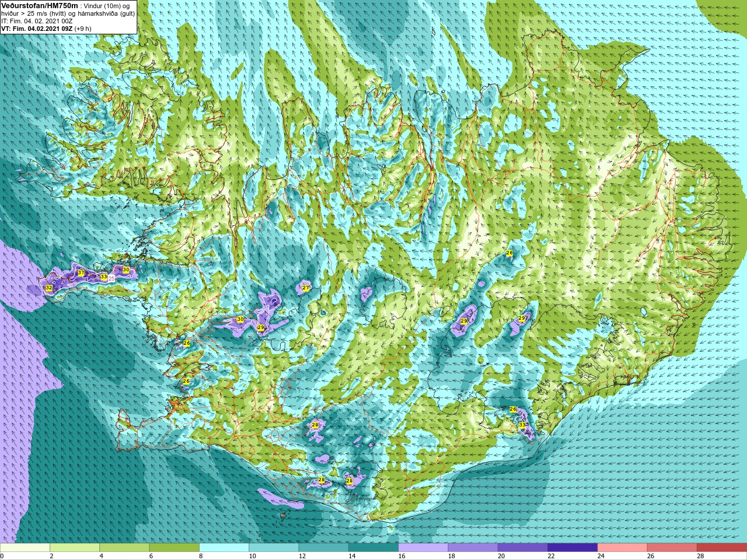Click the 14–16 m/s dark teal legend swatch

(x=373, y=548)
